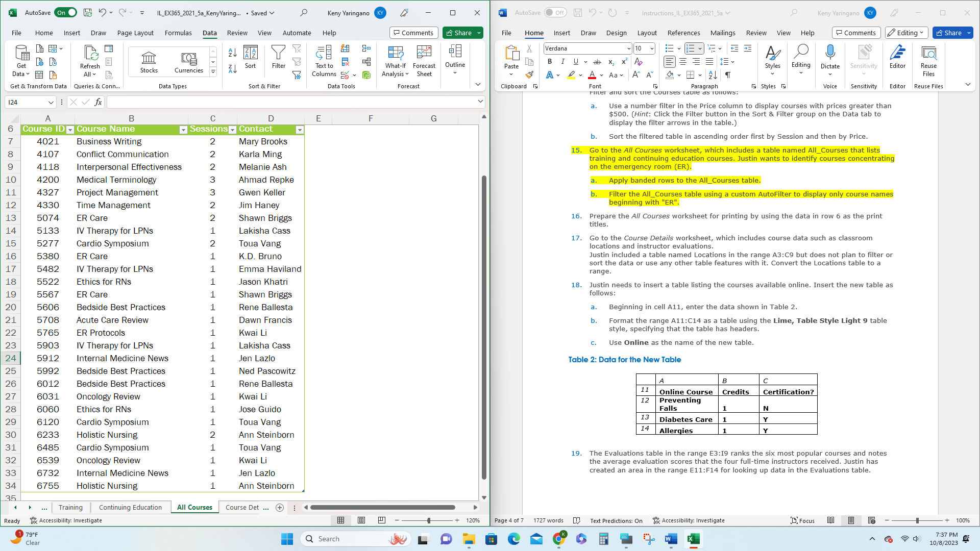Open Comments in Word
This screenshot has width=980, height=551.
856,32
